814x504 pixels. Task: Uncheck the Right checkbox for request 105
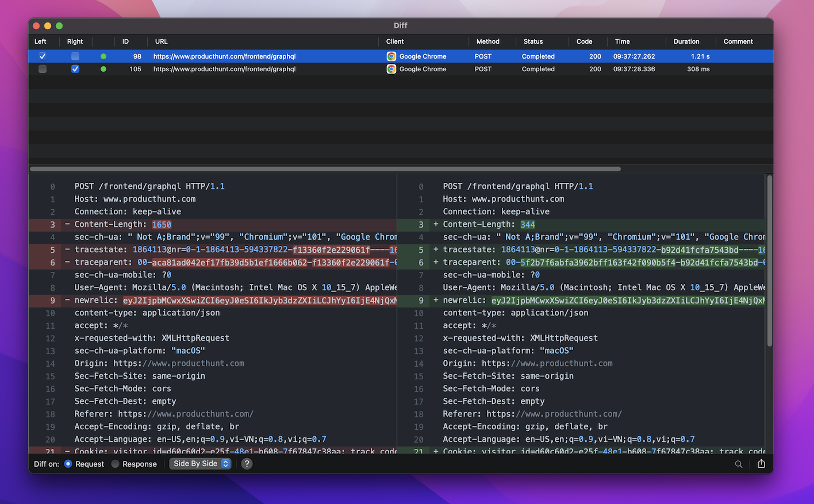(75, 69)
